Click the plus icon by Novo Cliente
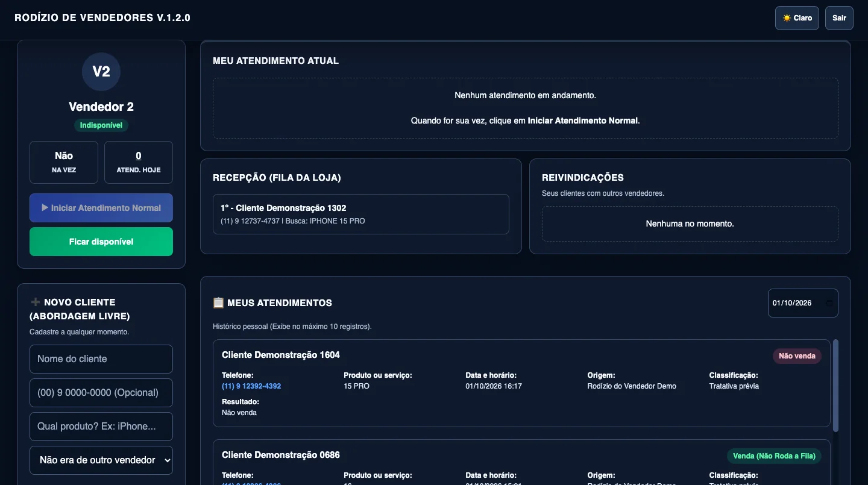The image size is (868, 485). (35, 302)
